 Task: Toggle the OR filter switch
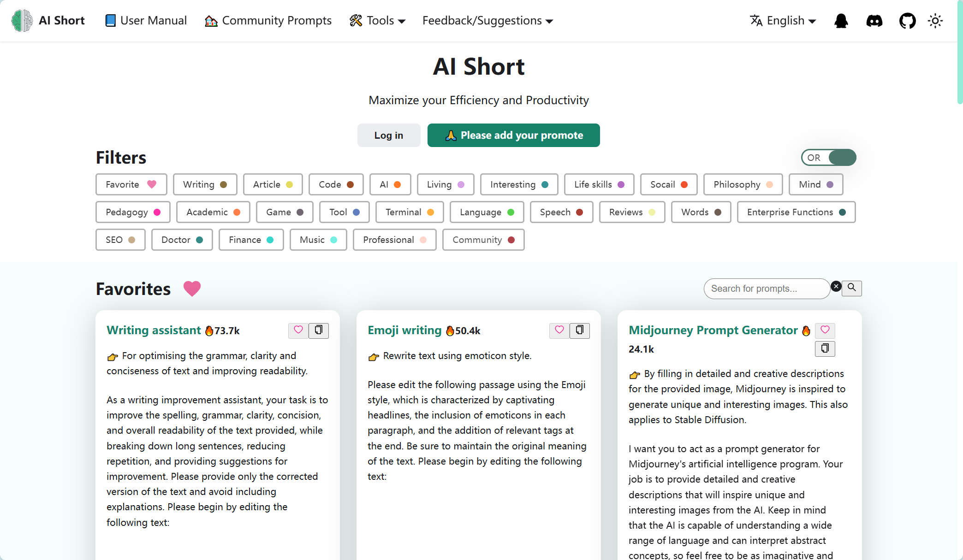(829, 158)
